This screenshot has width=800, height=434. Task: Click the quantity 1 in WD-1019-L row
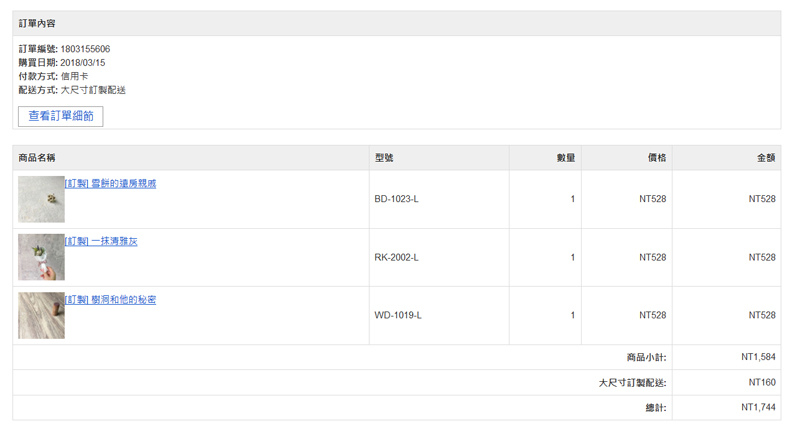pos(573,315)
